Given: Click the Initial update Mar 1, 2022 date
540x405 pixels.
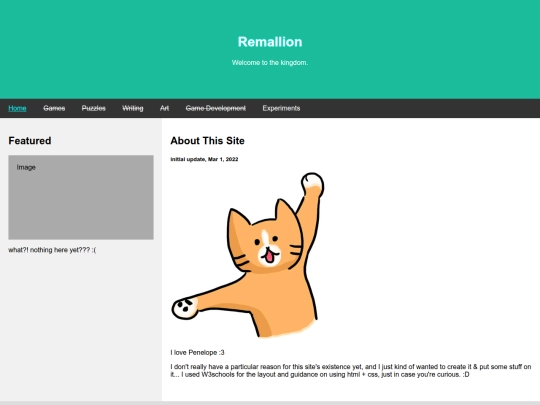Looking at the screenshot, I should click(x=204, y=159).
